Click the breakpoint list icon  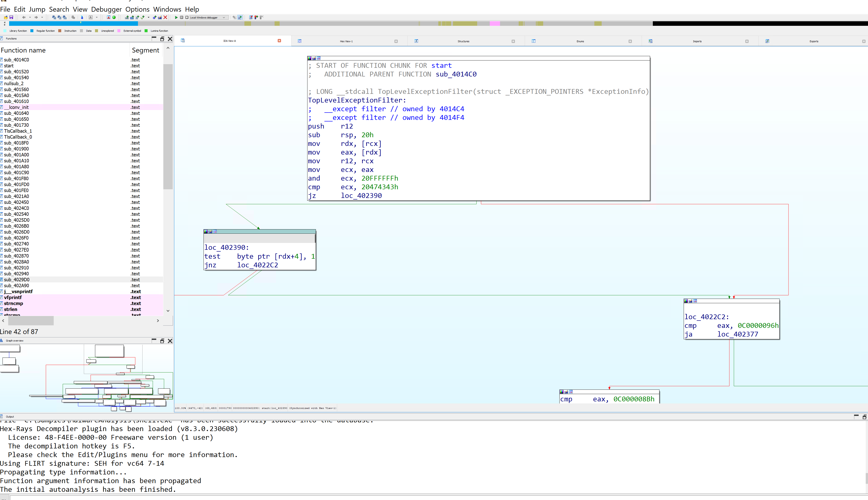[x=251, y=18]
